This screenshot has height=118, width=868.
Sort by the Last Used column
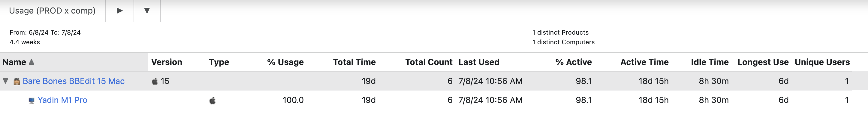click(479, 62)
